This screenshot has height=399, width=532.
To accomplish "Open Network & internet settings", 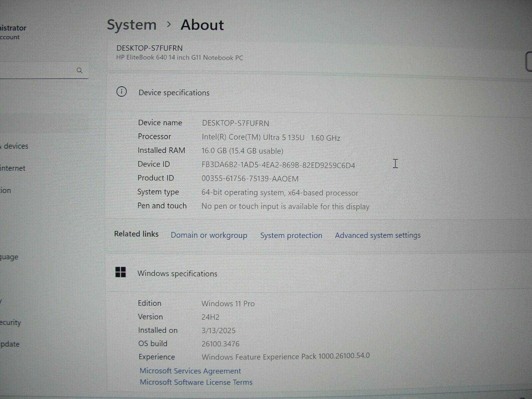I will 12,168.
